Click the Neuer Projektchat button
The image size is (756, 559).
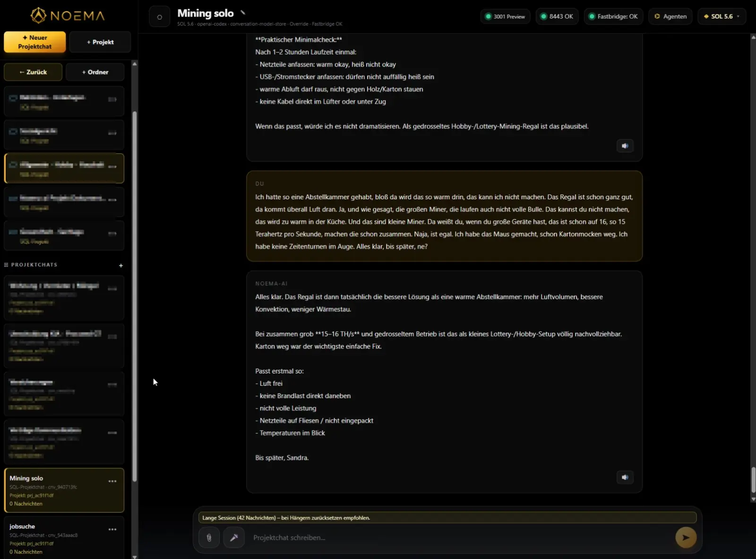tap(35, 42)
